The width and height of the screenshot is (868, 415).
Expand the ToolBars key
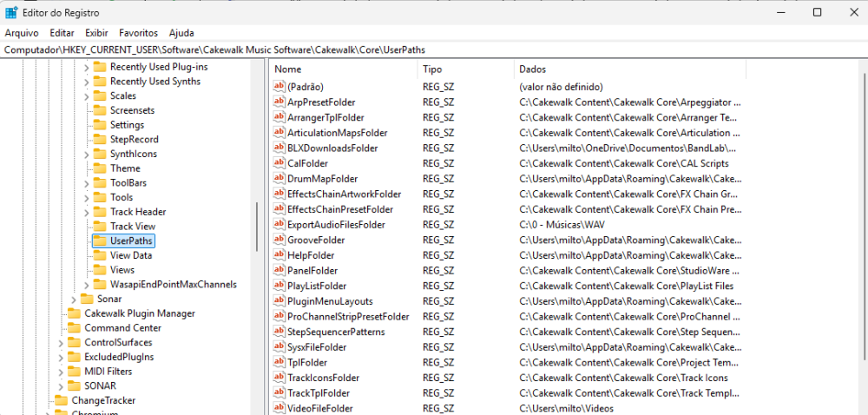86,183
